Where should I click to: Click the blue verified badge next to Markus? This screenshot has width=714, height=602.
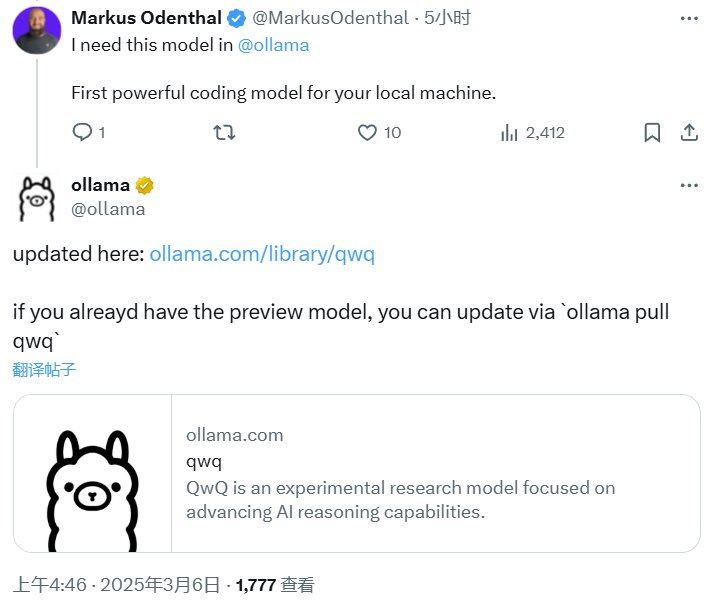point(236,19)
